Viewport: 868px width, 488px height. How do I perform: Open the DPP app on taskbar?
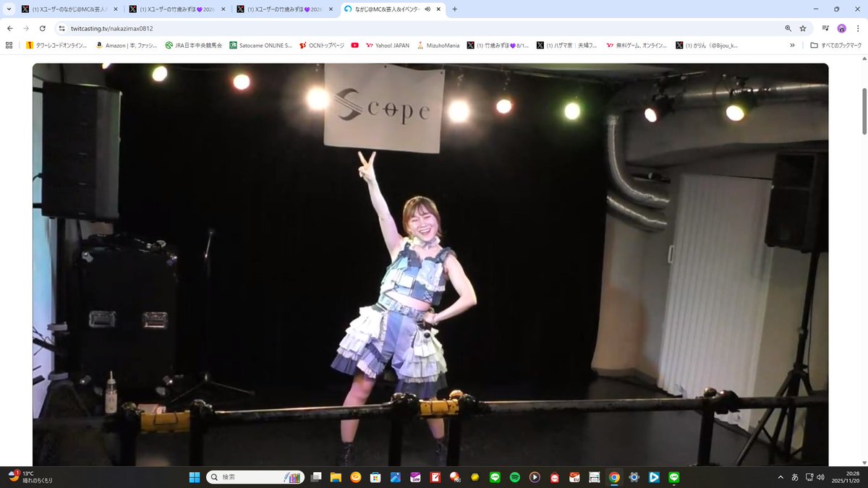[x=415, y=477]
